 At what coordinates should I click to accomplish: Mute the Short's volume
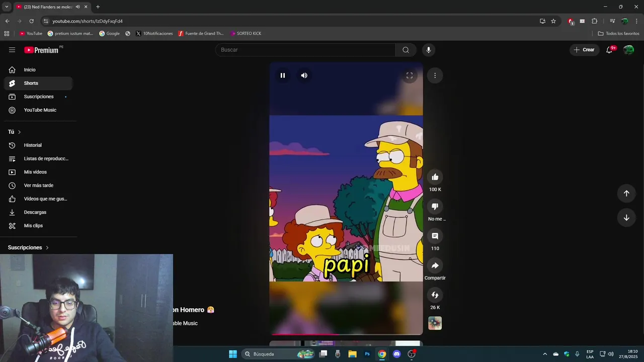pyautogui.click(x=304, y=75)
